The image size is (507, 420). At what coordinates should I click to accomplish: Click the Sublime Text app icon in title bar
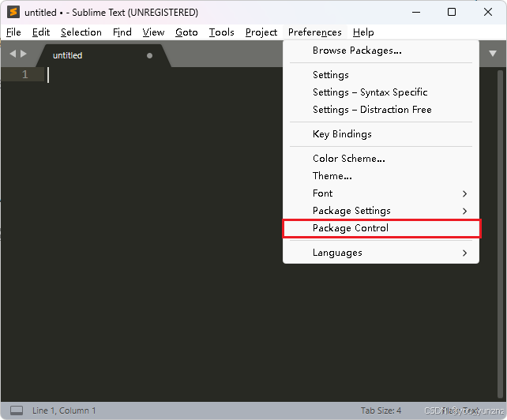click(x=13, y=13)
